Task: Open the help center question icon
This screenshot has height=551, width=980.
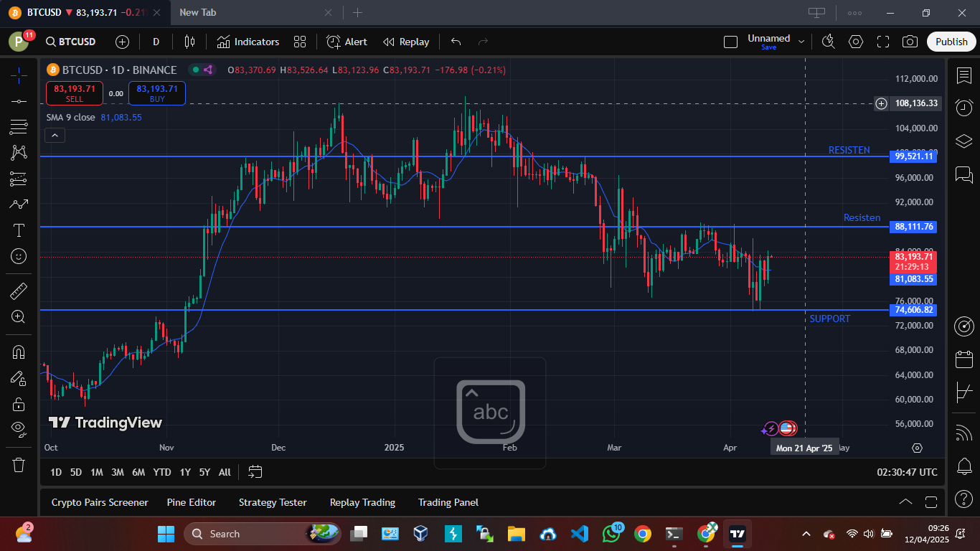Action: coord(963,499)
